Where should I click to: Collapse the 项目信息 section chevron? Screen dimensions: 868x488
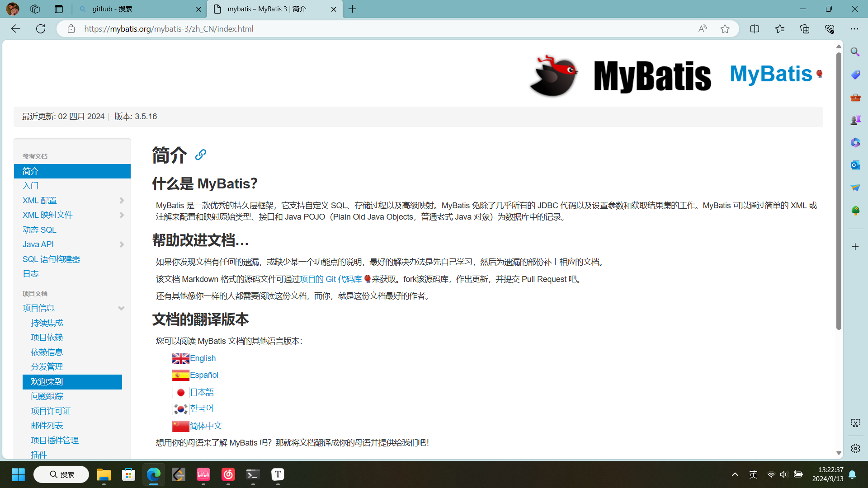pyautogui.click(x=121, y=308)
